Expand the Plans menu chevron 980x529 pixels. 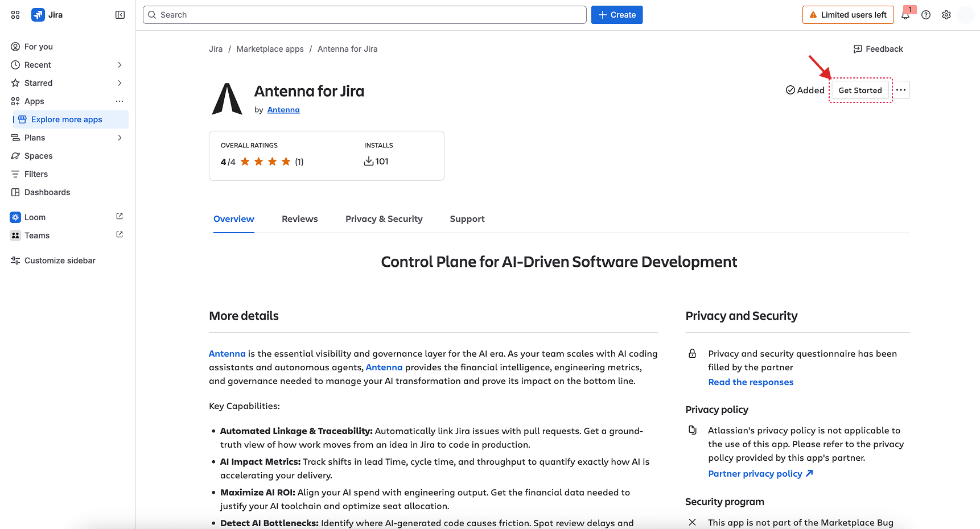point(120,138)
